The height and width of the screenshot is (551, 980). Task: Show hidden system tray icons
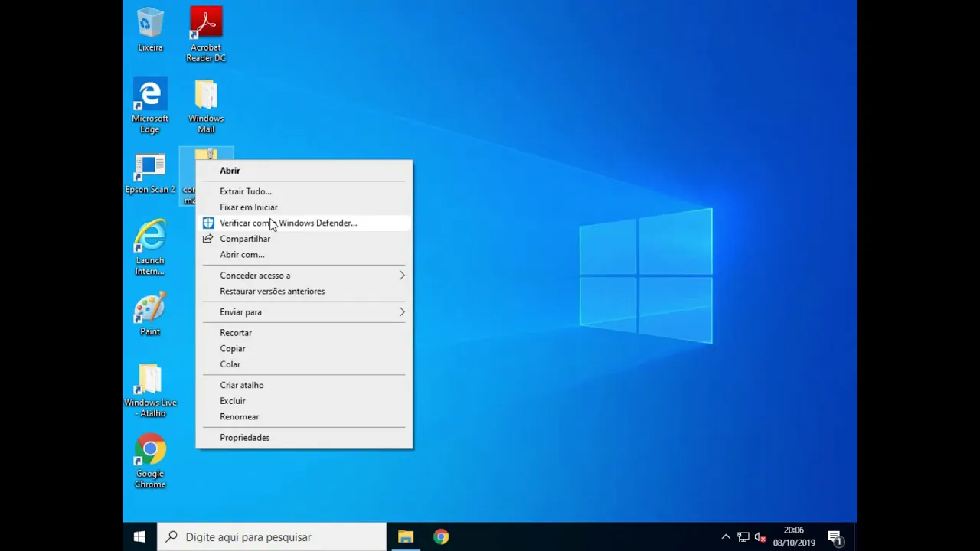(726, 537)
